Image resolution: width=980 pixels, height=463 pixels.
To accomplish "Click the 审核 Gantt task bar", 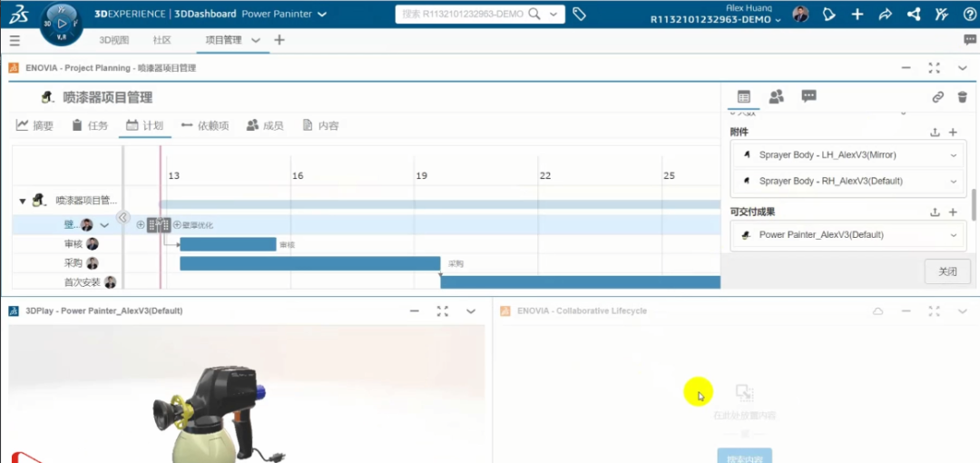I will coord(228,244).
